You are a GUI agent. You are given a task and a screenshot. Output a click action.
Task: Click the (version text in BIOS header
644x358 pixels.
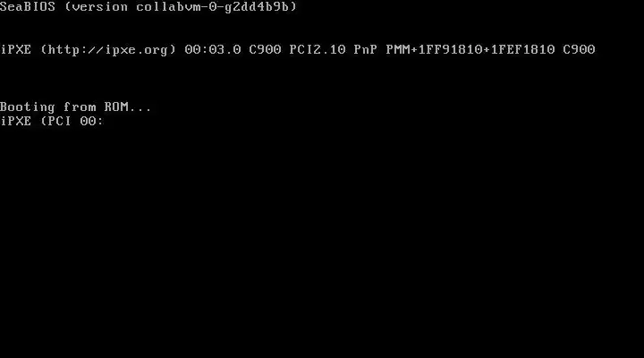(96, 7)
